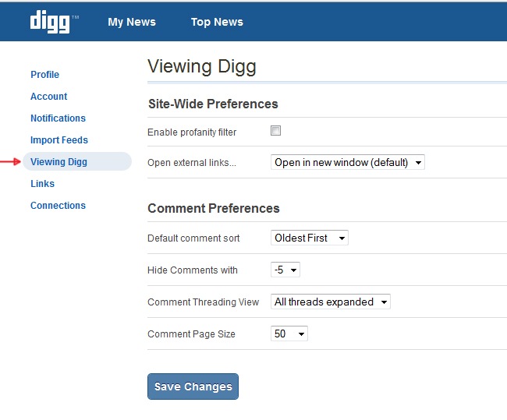Navigate to Connections in sidebar
The image size is (507, 420).
coord(58,206)
